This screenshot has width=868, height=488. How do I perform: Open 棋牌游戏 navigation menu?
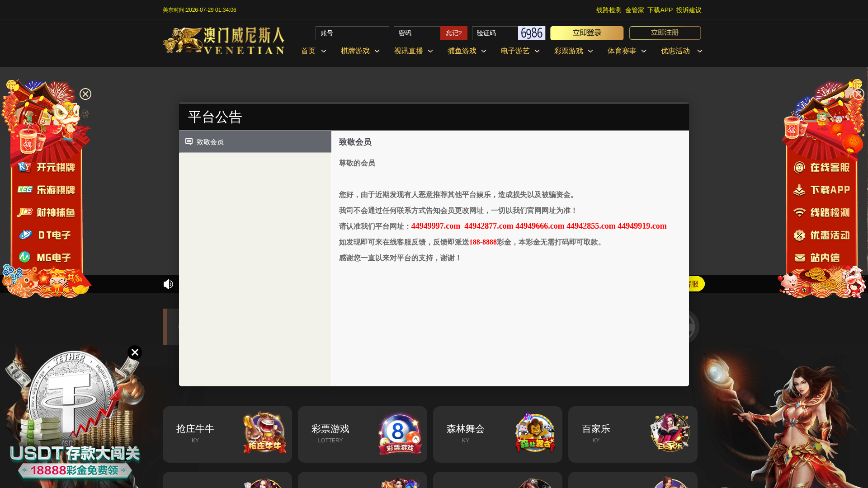(x=355, y=51)
